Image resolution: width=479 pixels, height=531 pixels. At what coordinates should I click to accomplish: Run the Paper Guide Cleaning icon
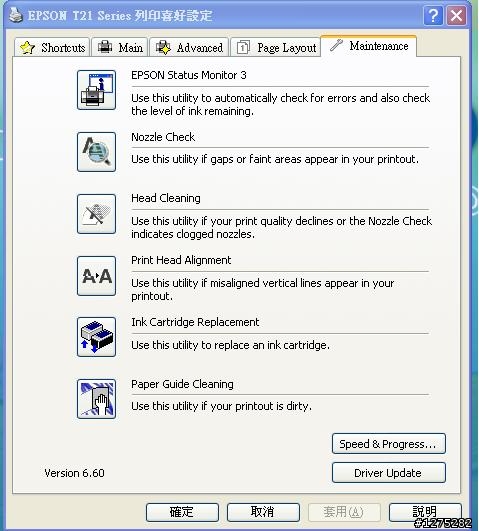(97, 399)
